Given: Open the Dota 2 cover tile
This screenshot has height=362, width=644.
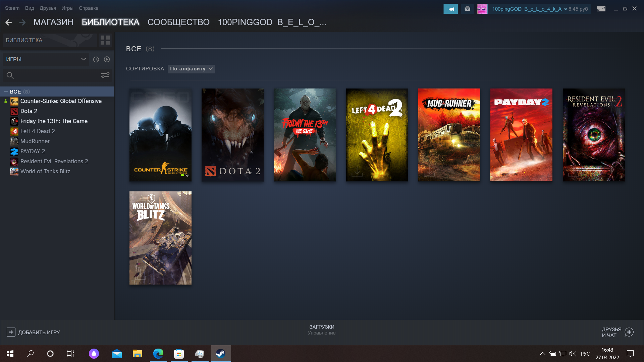Looking at the screenshot, I should [232, 135].
